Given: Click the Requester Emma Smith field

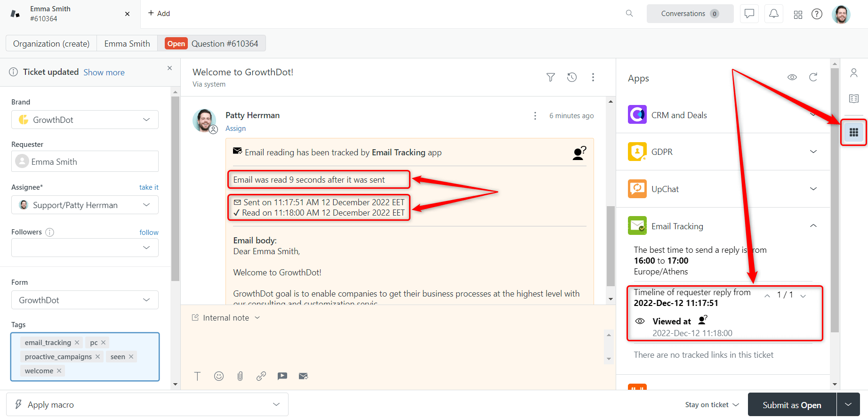Looking at the screenshot, I should point(85,161).
